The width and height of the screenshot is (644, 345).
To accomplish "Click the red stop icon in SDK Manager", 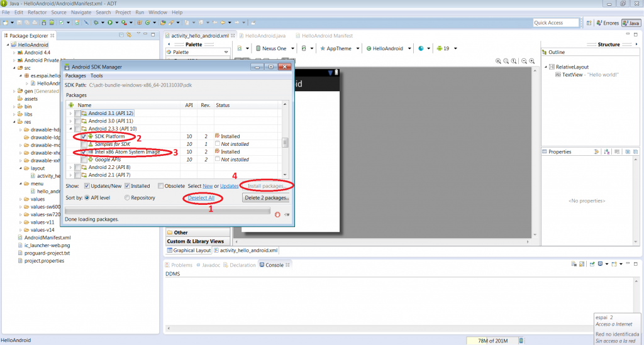I will 277,214.
